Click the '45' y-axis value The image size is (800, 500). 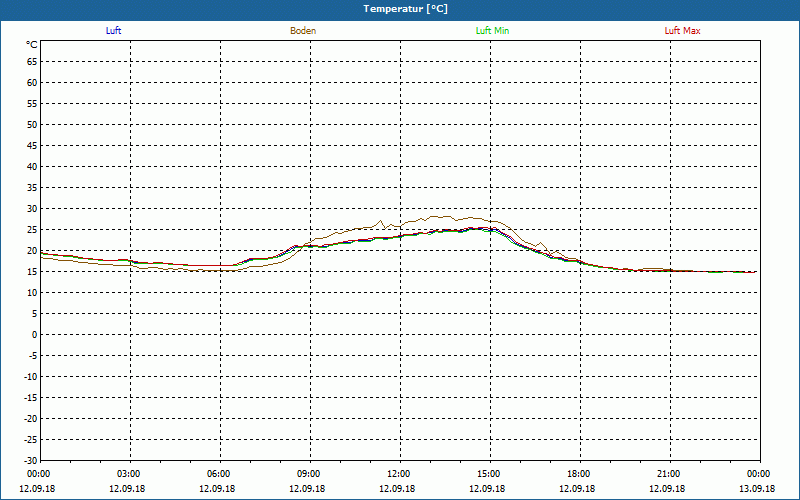[32, 145]
